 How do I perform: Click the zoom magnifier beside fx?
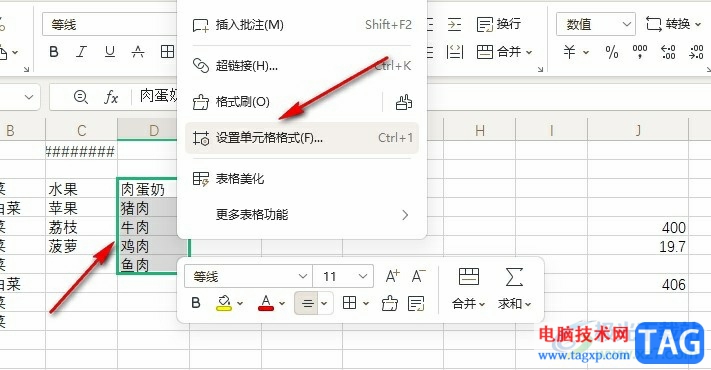[x=81, y=97]
